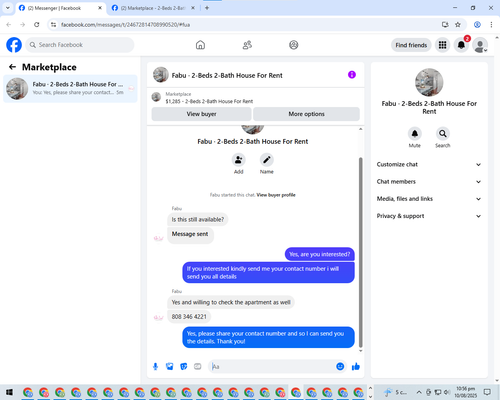This screenshot has height=400, width=500.
Task: Click the browser address bar URL
Action: click(x=125, y=25)
